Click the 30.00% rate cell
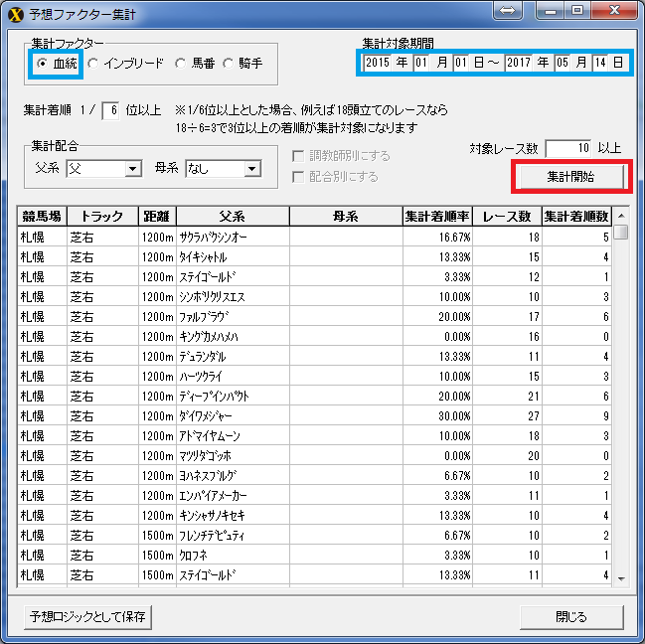 click(437, 415)
